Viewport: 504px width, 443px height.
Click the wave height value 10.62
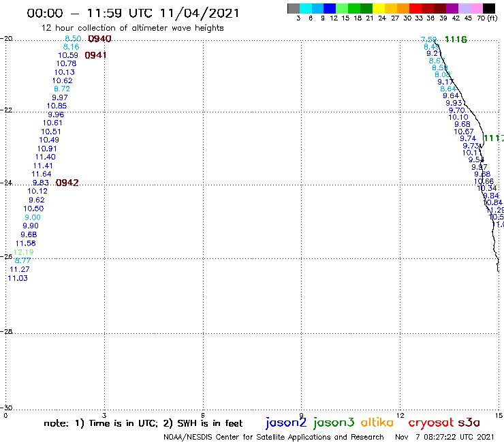[63, 80]
